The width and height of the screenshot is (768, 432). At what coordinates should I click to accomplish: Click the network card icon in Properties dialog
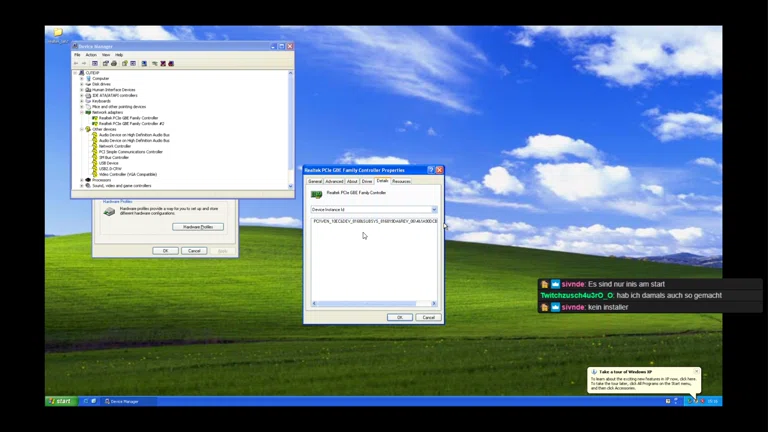tap(316, 194)
